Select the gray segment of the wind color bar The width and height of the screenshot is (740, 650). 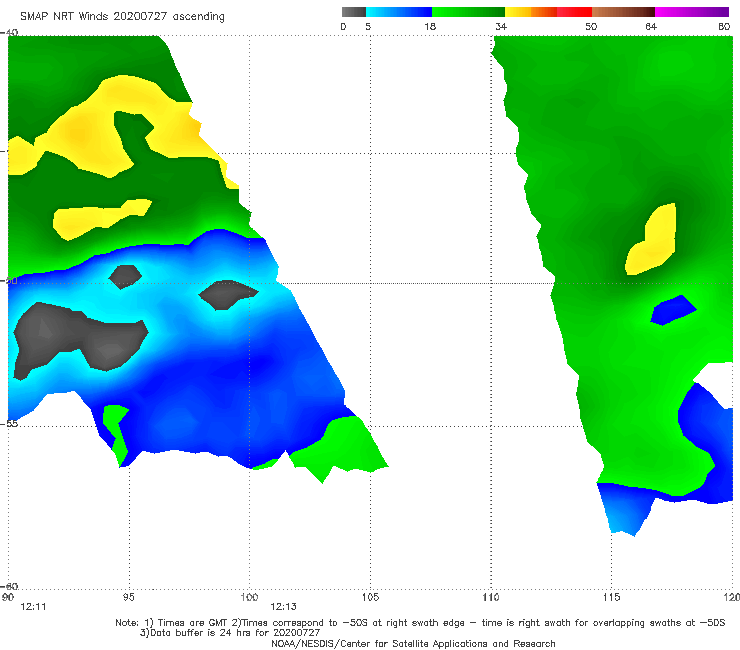[x=354, y=12]
